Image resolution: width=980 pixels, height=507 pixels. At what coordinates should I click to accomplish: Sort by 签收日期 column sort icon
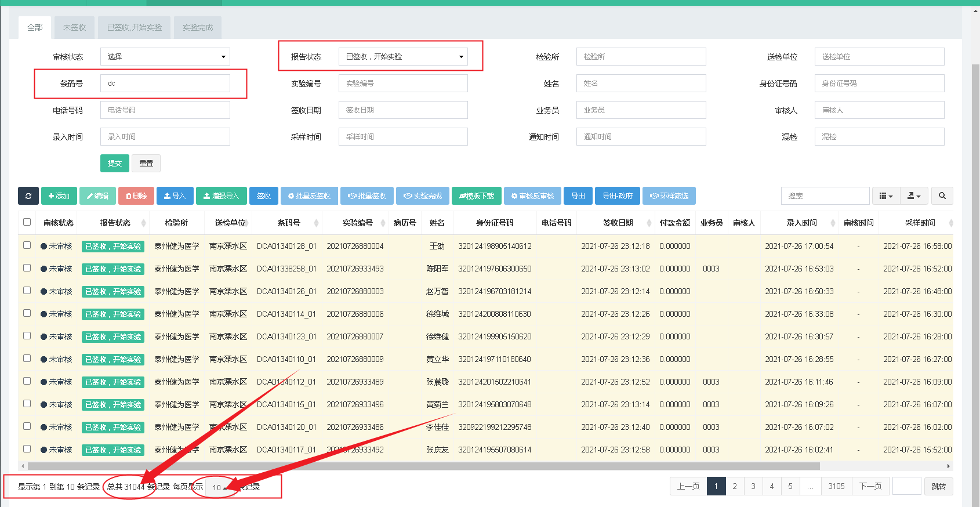point(649,223)
